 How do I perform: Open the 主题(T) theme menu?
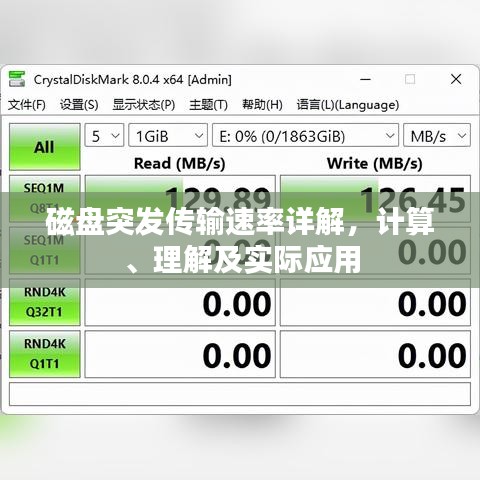tap(208, 105)
